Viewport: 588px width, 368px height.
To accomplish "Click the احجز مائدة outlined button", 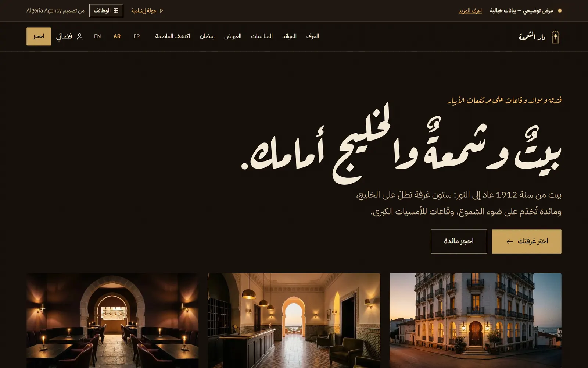I will click(x=459, y=241).
